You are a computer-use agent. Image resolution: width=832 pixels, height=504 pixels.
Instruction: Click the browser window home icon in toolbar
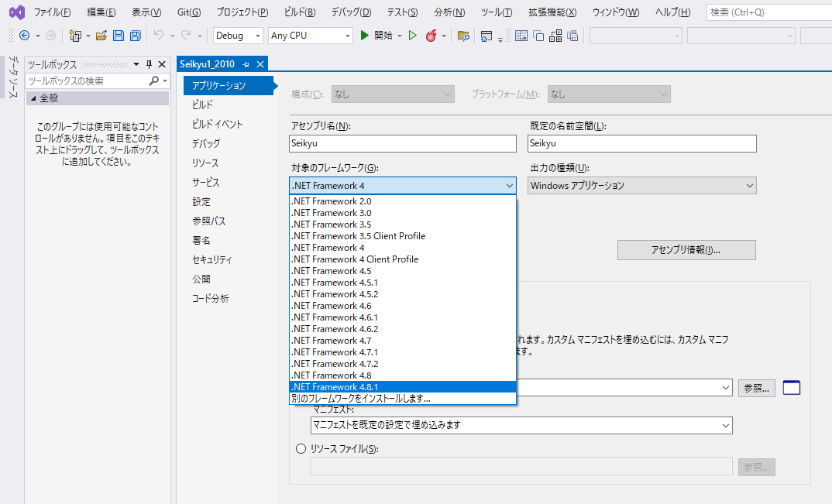(486, 36)
